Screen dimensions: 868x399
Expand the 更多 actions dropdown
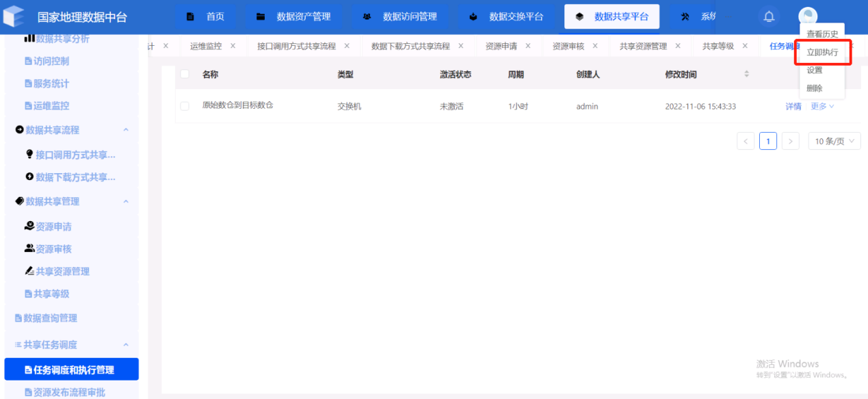[822, 106]
